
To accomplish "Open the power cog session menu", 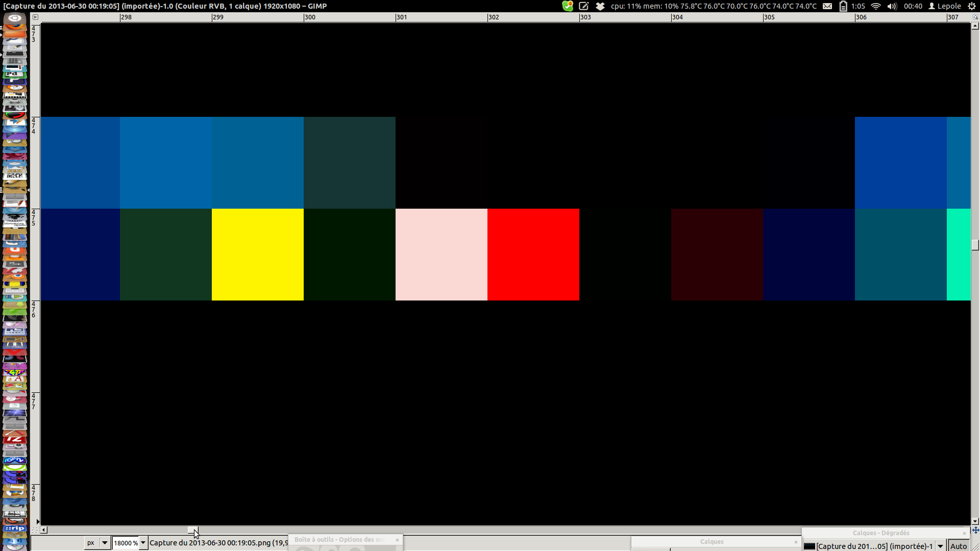I will [x=972, y=6].
